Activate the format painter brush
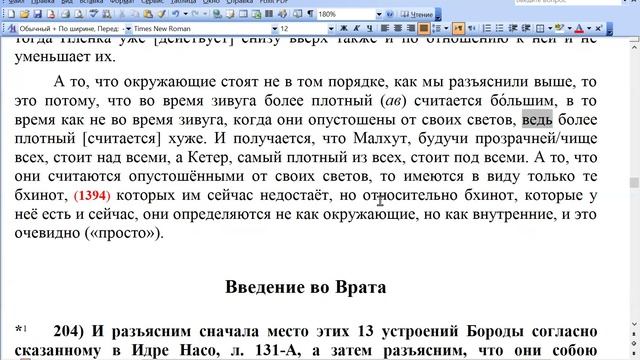This screenshot has height=360, width=640. (x=162, y=14)
